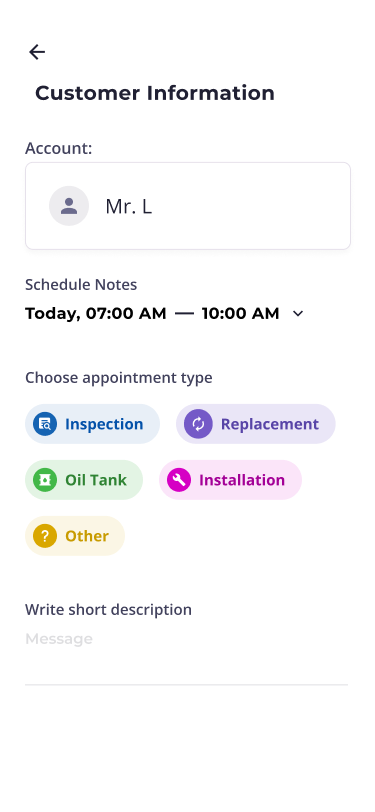
Task: Open the Mr. L account card
Action: [x=188, y=206]
